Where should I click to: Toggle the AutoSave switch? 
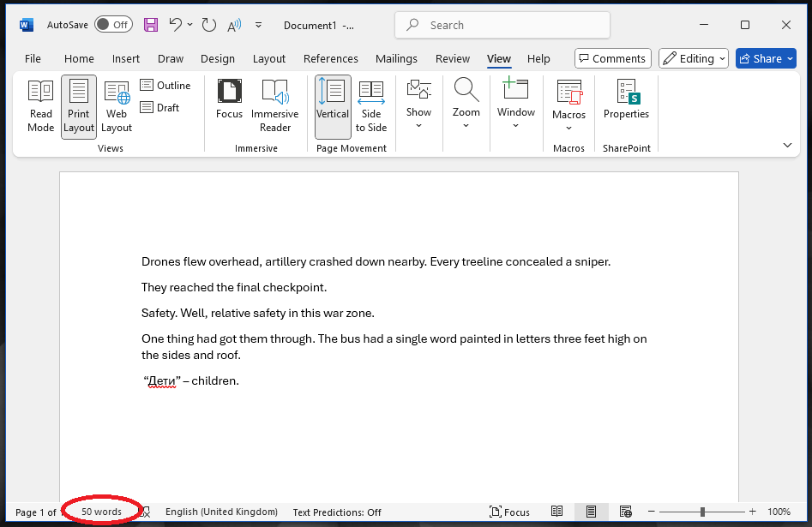[x=113, y=25]
